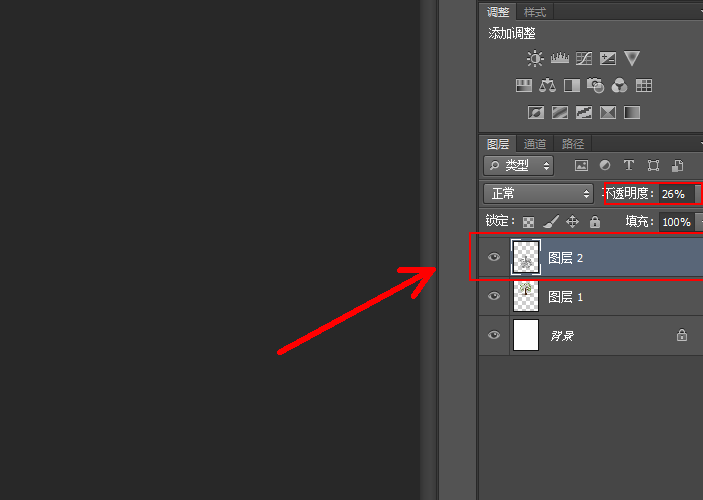Add a Brightness/Contrast adjustment
Image resolution: width=703 pixels, height=500 pixels.
click(535, 58)
